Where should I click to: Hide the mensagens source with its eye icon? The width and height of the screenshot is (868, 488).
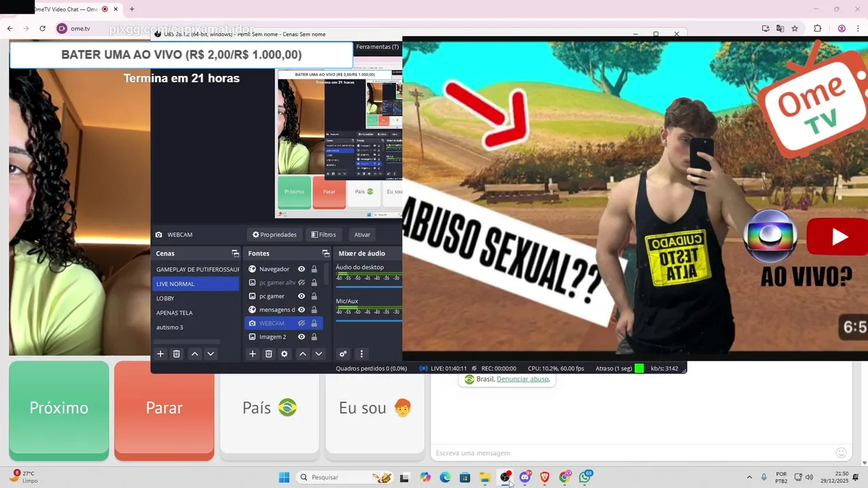(x=301, y=310)
